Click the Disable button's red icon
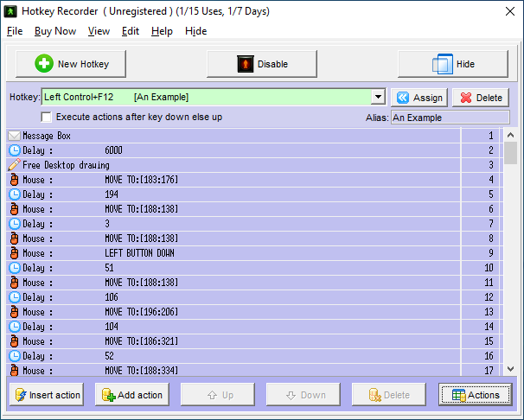The height and width of the screenshot is (420, 524). click(245, 64)
